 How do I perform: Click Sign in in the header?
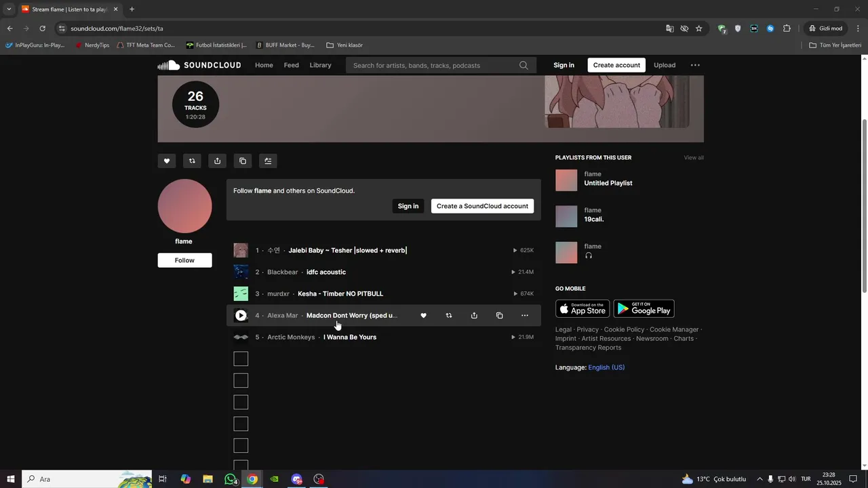pos(564,65)
